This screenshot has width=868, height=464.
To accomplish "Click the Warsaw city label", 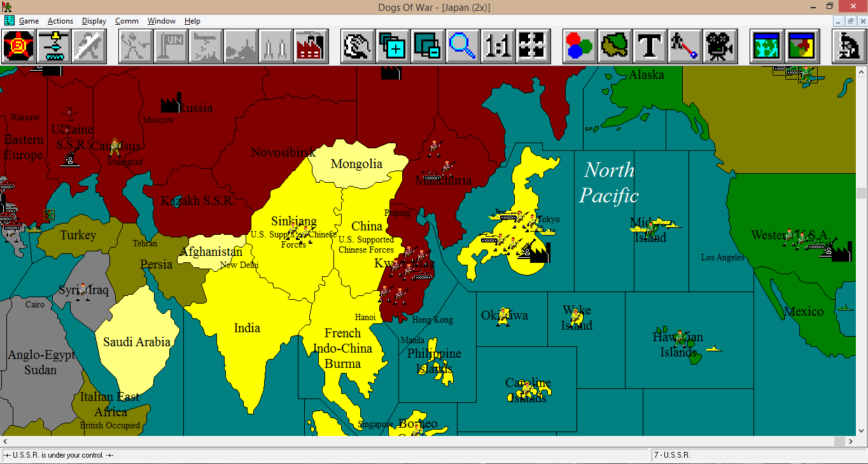I will 25,118.
